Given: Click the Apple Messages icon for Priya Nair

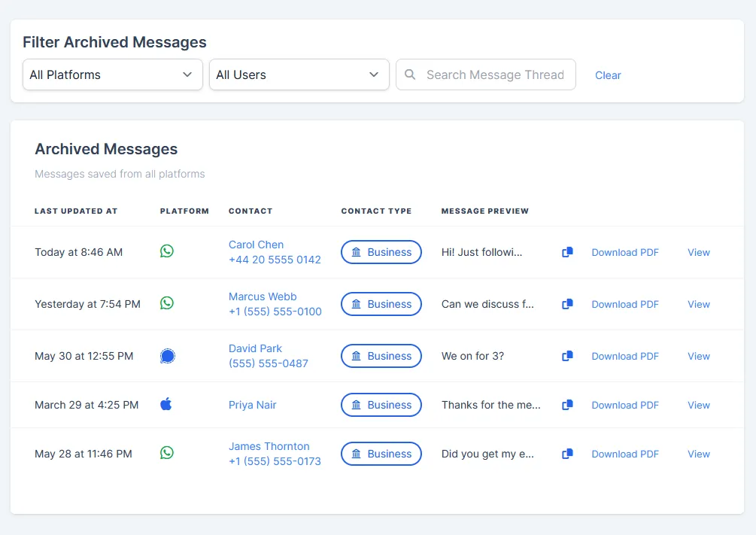Looking at the screenshot, I should point(166,404).
